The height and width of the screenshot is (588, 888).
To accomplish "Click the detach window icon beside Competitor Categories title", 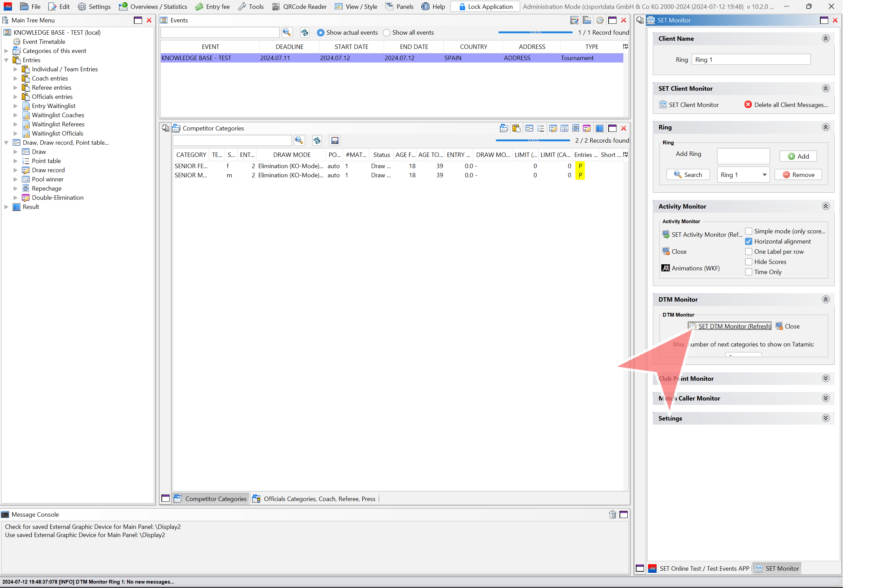I will click(165, 128).
